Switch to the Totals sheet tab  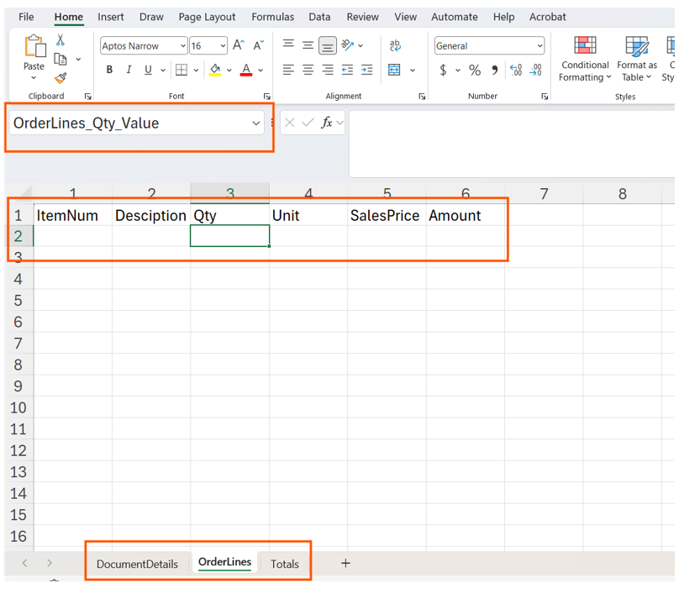point(285,564)
